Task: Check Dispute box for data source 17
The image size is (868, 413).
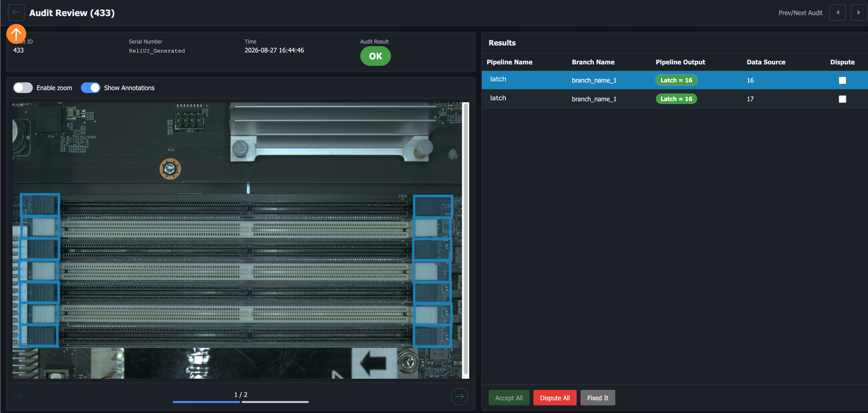Action: point(842,99)
